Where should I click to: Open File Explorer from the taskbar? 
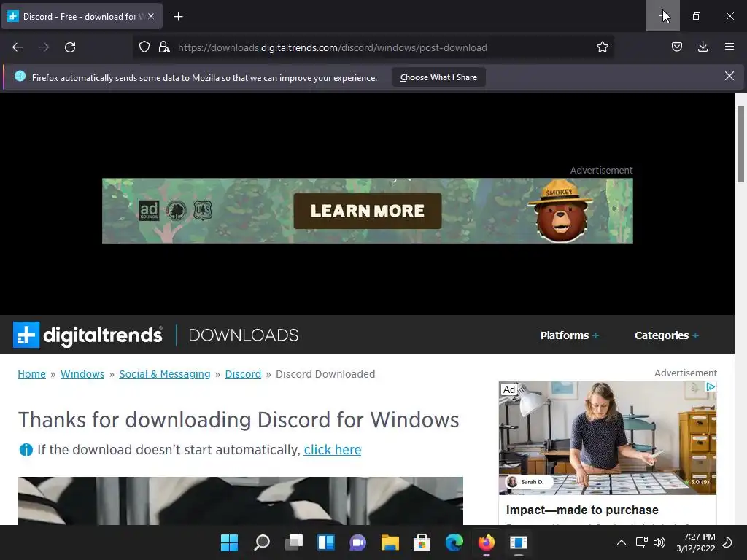390,542
